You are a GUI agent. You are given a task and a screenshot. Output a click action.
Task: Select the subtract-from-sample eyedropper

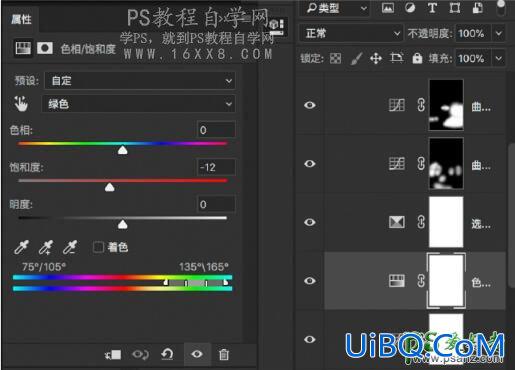click(70, 247)
